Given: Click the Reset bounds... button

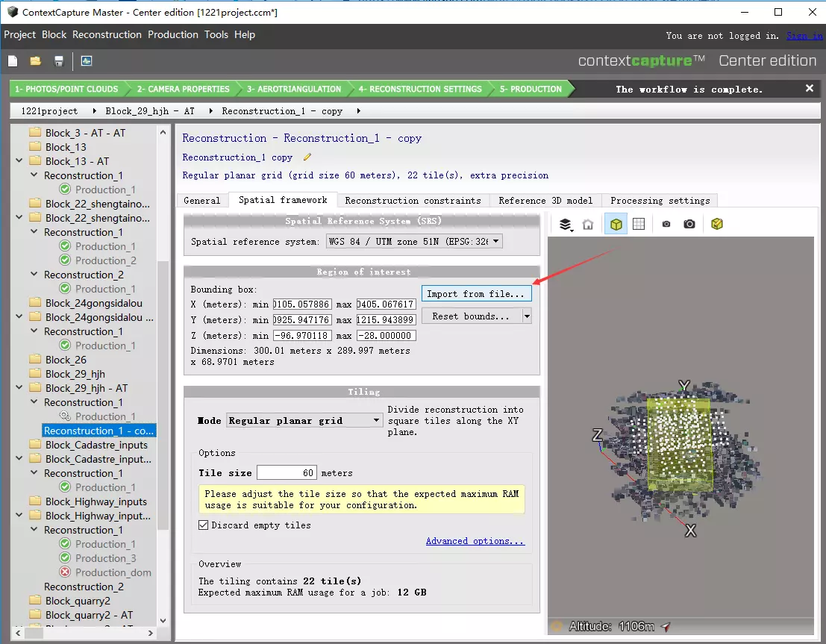Looking at the screenshot, I should [471, 316].
